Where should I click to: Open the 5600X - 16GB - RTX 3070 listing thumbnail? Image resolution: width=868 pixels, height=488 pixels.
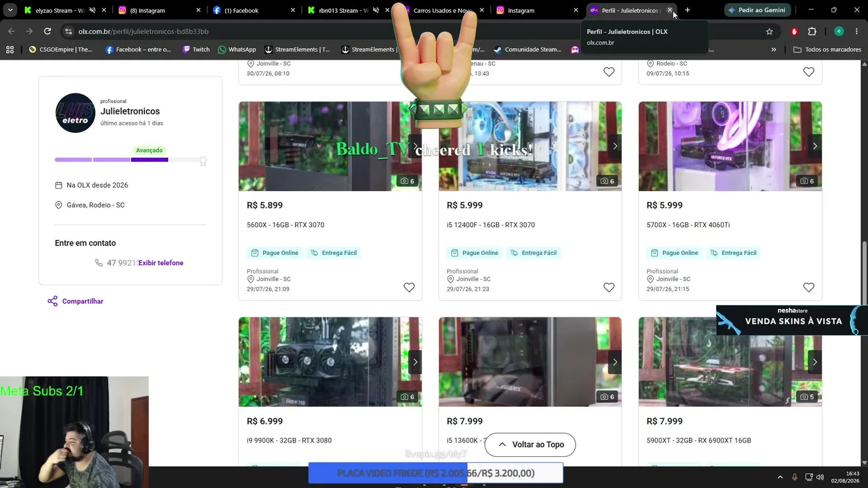[330, 146]
